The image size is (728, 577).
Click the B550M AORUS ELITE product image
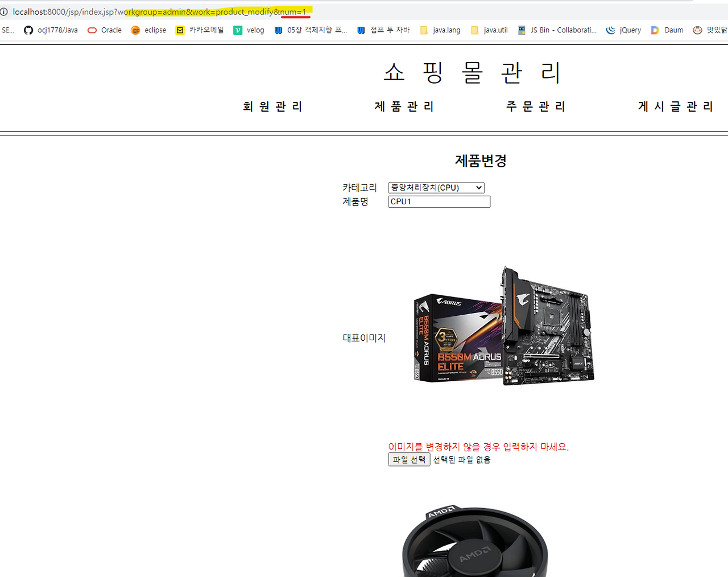pos(504,325)
